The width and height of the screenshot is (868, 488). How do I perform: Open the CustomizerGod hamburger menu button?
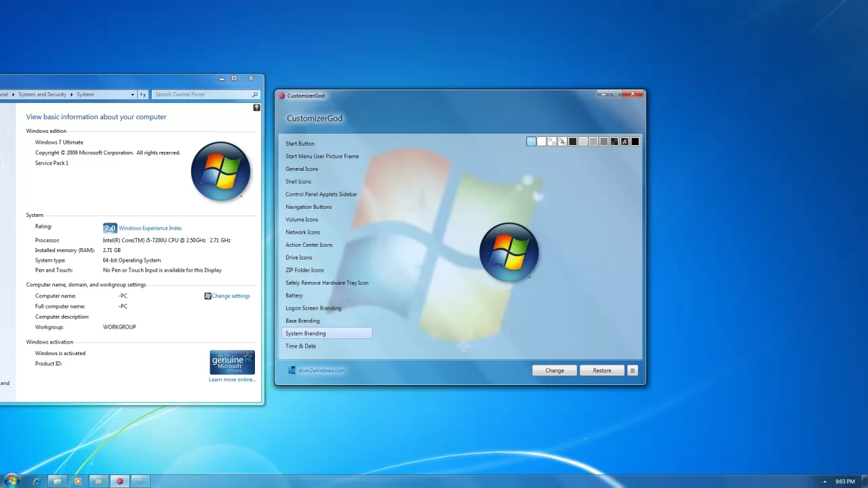pyautogui.click(x=632, y=370)
